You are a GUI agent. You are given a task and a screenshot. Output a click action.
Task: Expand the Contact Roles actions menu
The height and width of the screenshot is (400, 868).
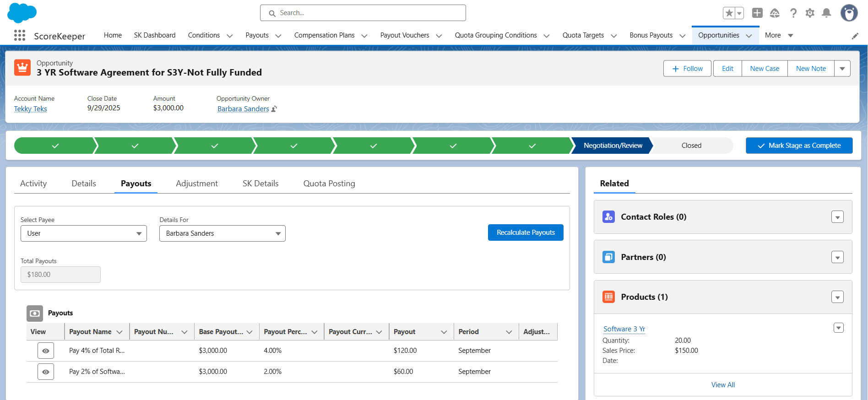(x=837, y=217)
